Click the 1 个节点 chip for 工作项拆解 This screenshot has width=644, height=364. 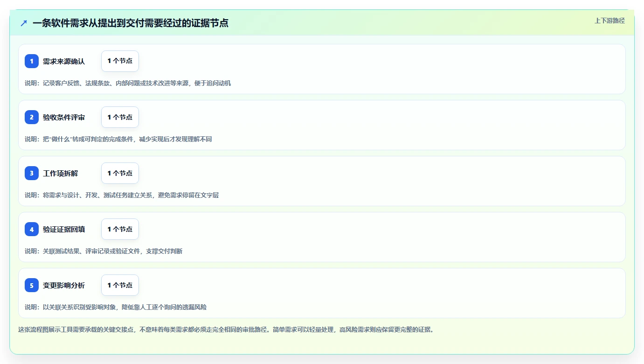[120, 173]
